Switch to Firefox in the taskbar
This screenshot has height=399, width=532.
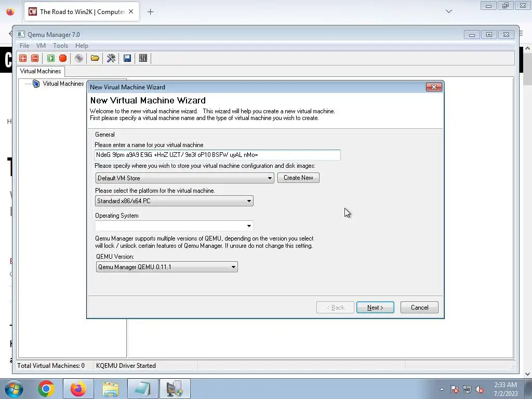point(78,389)
